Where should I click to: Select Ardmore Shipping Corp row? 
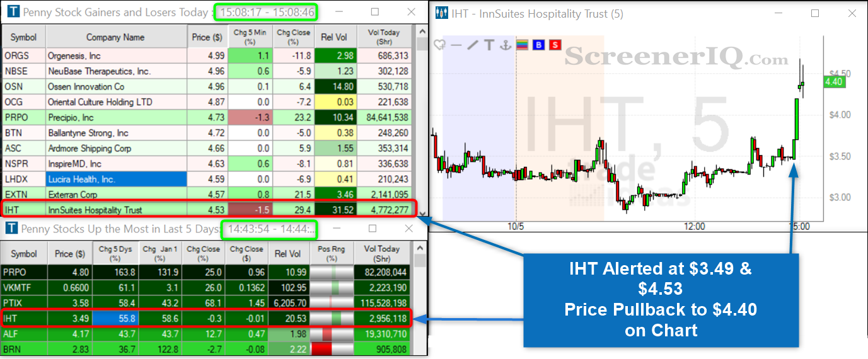tap(207, 148)
